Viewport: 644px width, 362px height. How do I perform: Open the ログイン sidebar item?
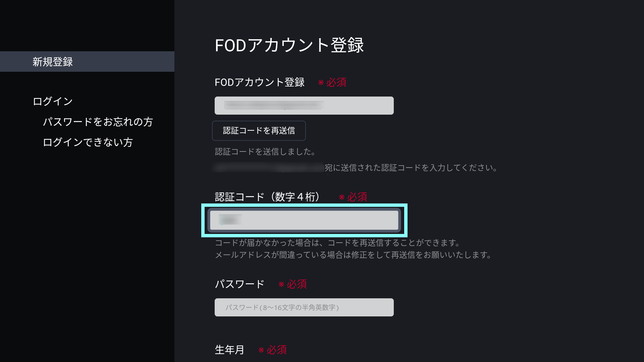(53, 101)
